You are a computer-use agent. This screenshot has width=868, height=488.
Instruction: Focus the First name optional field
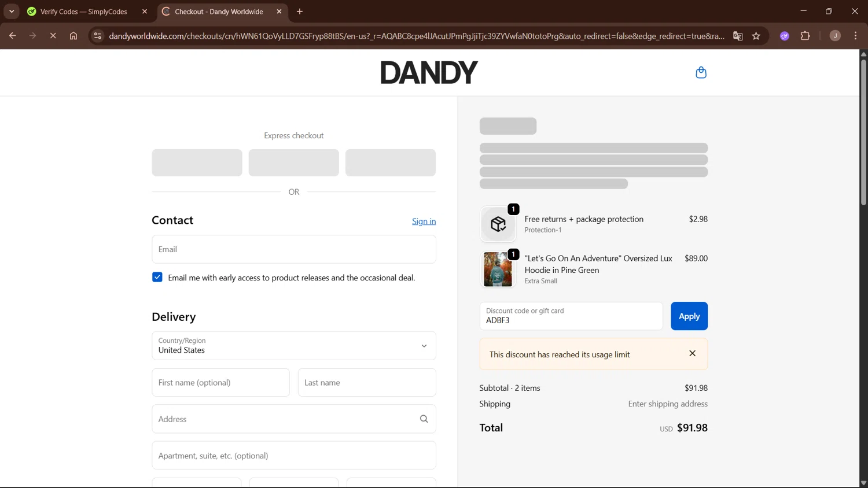point(220,383)
